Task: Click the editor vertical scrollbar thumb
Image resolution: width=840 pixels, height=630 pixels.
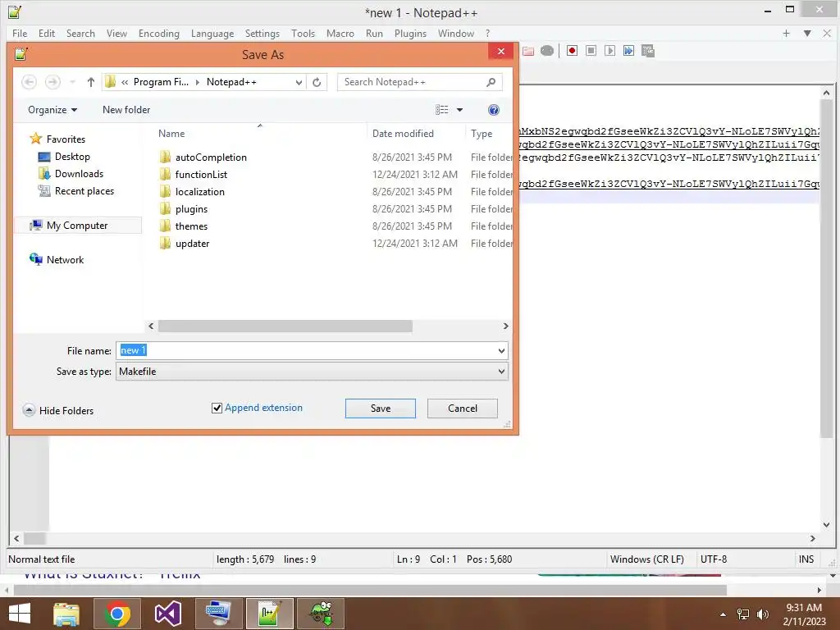Action: point(826,268)
